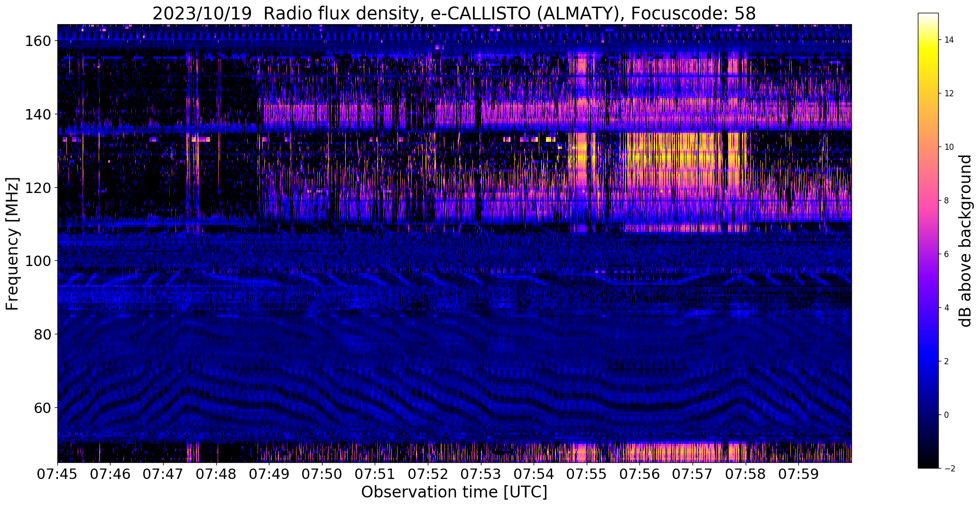This screenshot has width=980, height=506.
Task: Click the colorbar tick label 0
Action: tap(946, 415)
